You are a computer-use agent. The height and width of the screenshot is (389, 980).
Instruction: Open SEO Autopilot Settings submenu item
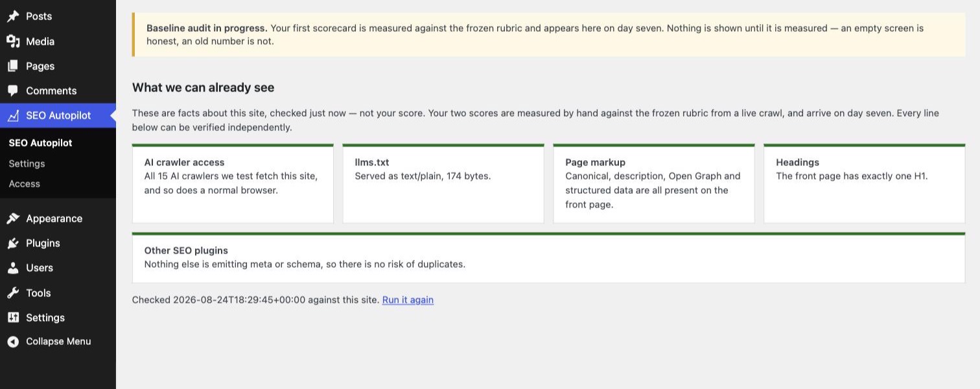click(27, 163)
